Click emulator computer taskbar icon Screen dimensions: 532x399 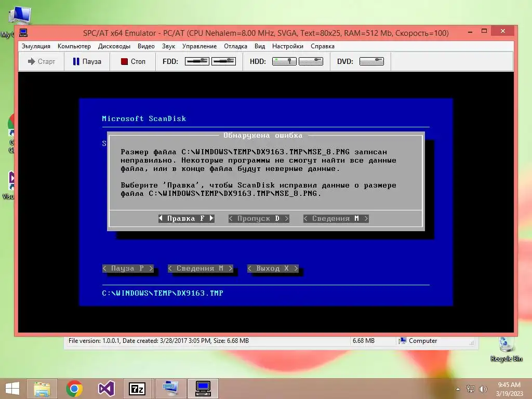203,389
